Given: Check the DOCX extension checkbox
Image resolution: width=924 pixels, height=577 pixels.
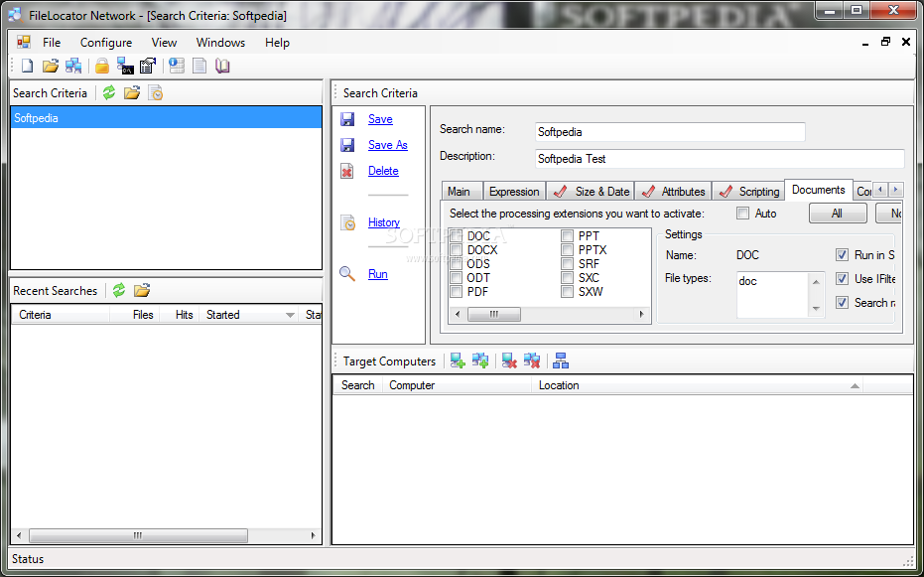Looking at the screenshot, I should pyautogui.click(x=456, y=250).
